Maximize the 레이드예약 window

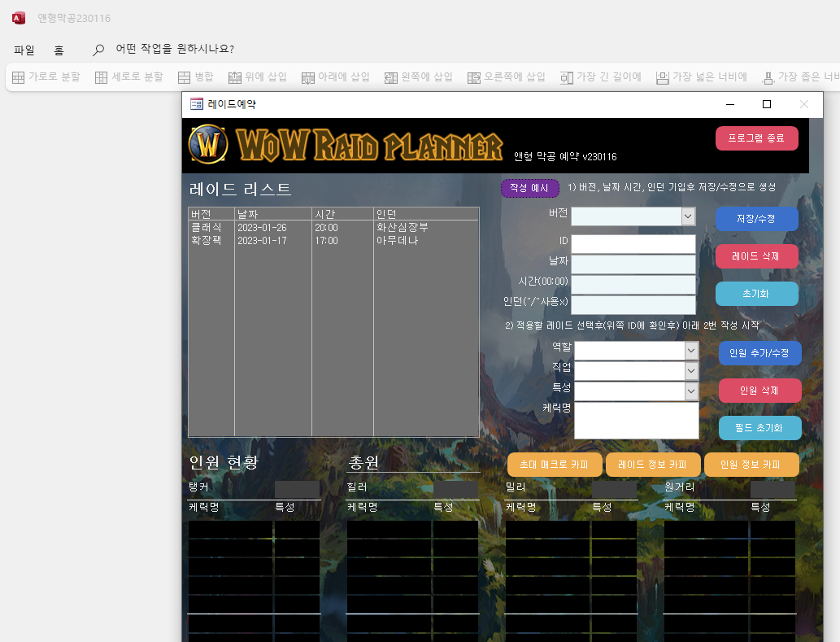point(767,104)
